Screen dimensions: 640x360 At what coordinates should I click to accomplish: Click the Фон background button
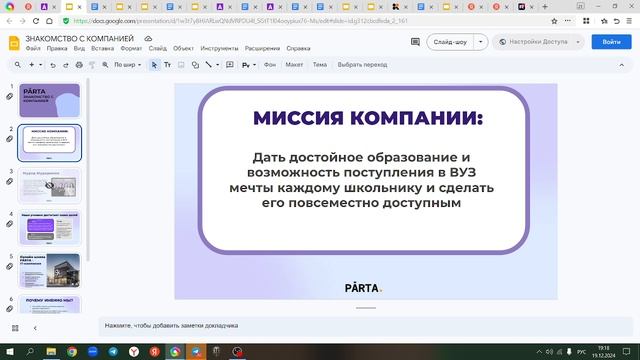tap(270, 65)
